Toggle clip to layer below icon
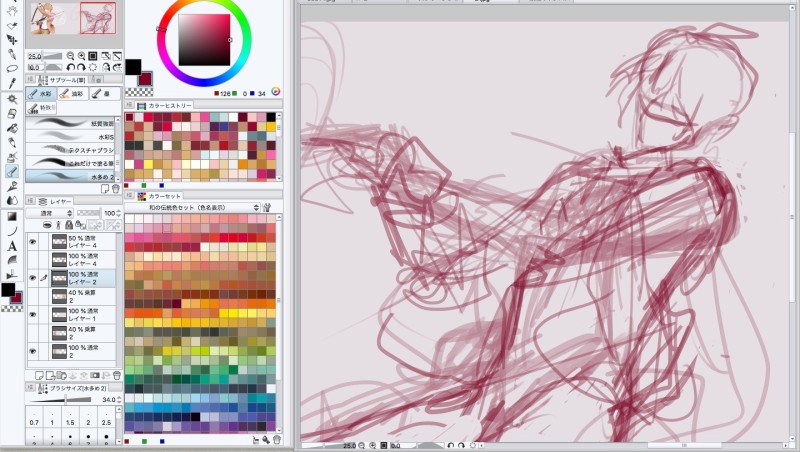The width and height of the screenshot is (800, 452). pos(47,224)
